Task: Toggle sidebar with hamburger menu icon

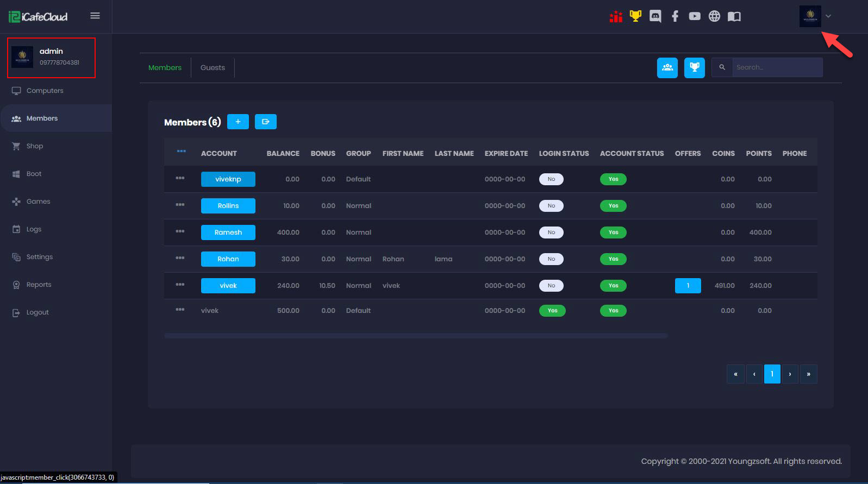Action: tap(95, 16)
